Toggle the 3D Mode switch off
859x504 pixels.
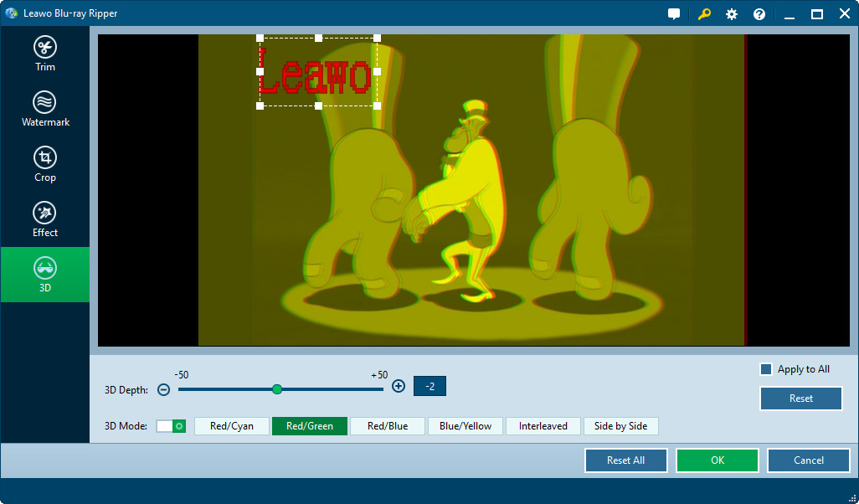[171, 426]
